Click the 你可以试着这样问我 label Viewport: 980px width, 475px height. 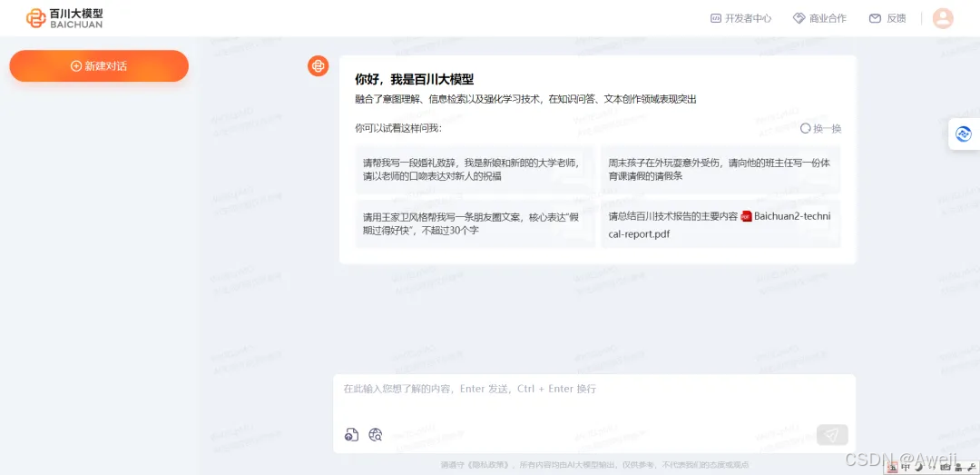398,128
